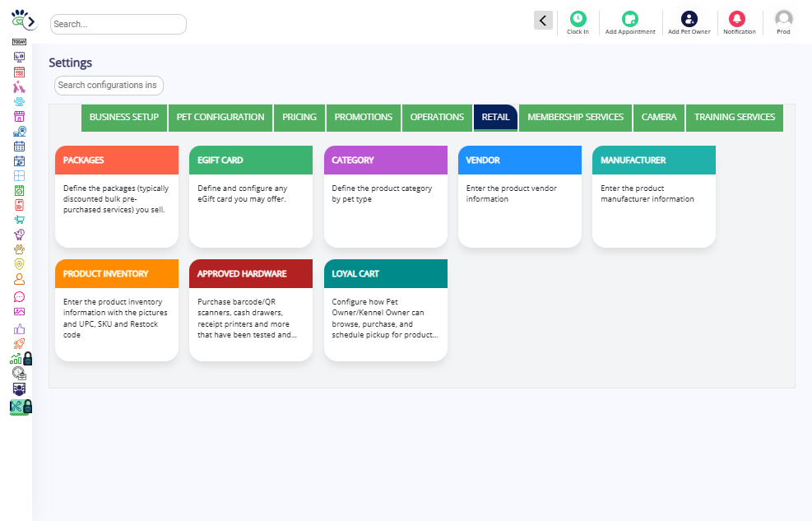Open the Product Inventory settings card
Screen dimensions: 812x521
[x=117, y=309]
